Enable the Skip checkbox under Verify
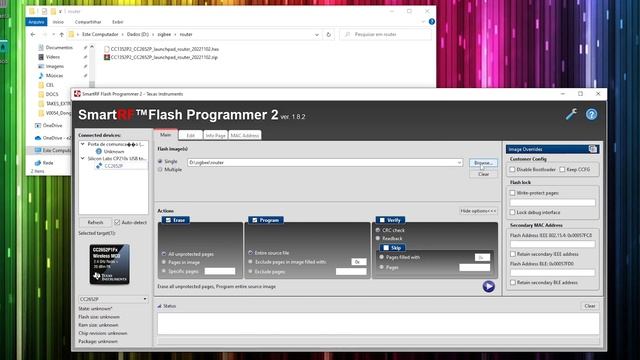Viewport: 640px width, 360px height. coord(386,248)
